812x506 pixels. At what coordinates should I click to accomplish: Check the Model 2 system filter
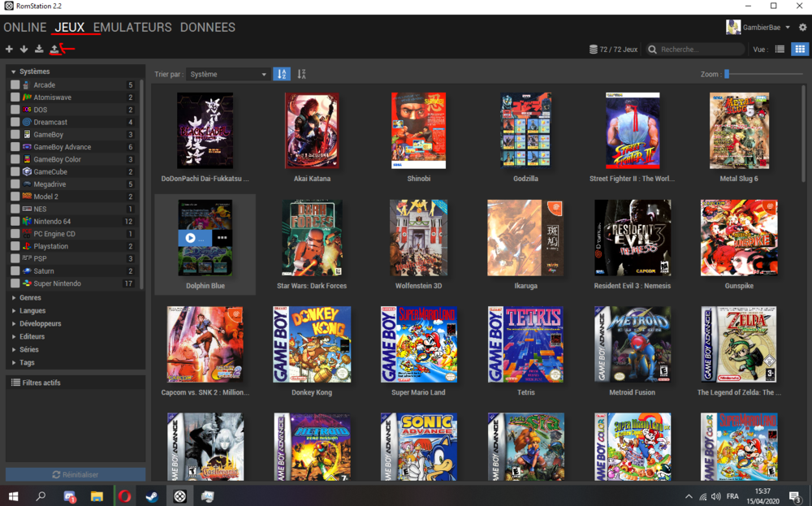[x=15, y=197]
